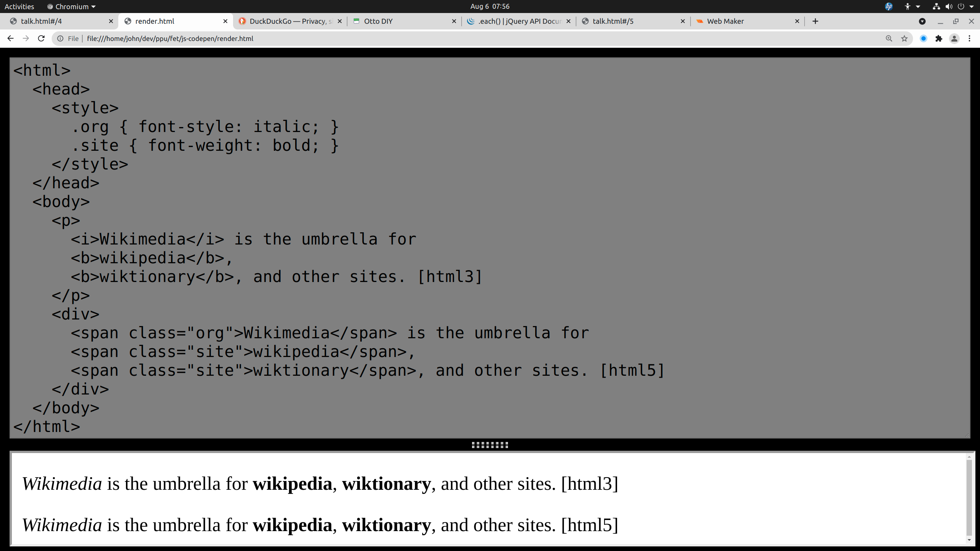980x551 pixels.
Task: Click the dotted splitter handle between panes
Action: point(490,445)
